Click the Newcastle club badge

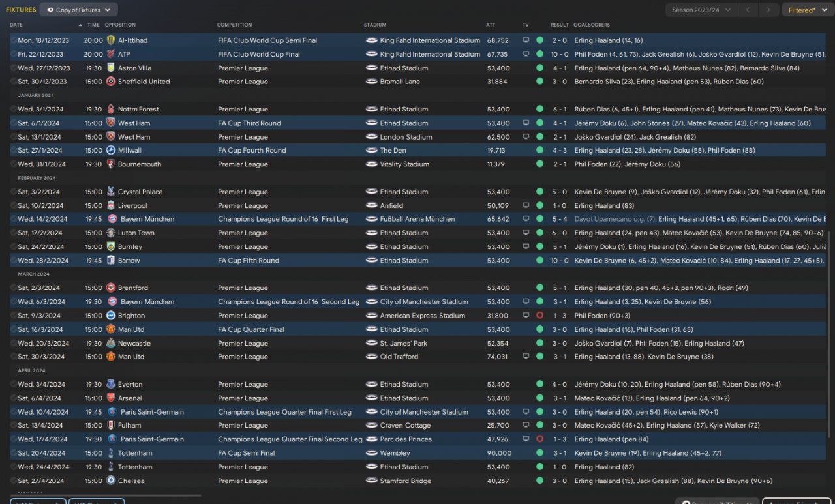(x=111, y=343)
